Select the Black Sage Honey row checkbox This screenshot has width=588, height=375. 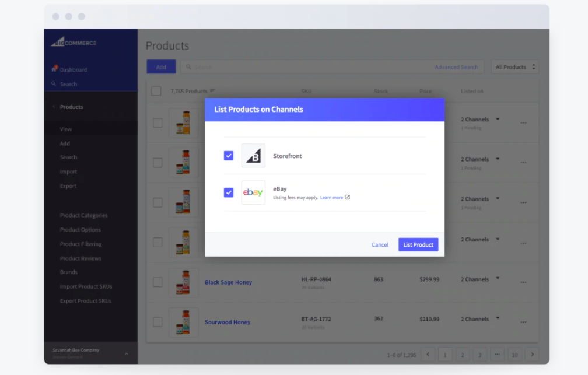coord(157,282)
